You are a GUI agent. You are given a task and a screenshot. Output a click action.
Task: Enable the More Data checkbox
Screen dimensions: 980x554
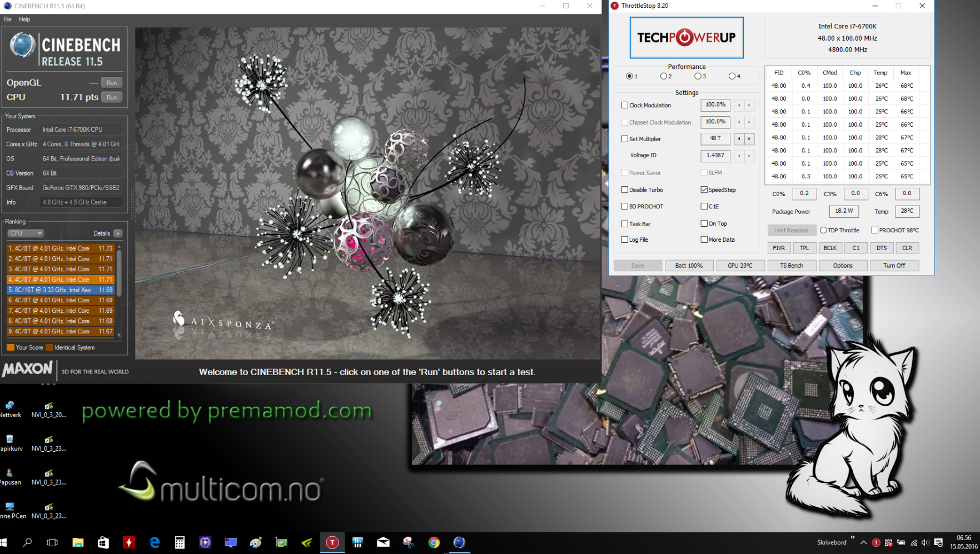(704, 239)
